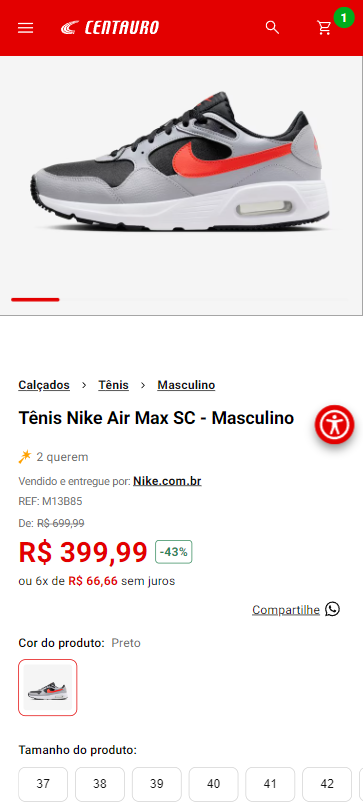Click the Centauro logo
The height and width of the screenshot is (812, 363).
110,27
